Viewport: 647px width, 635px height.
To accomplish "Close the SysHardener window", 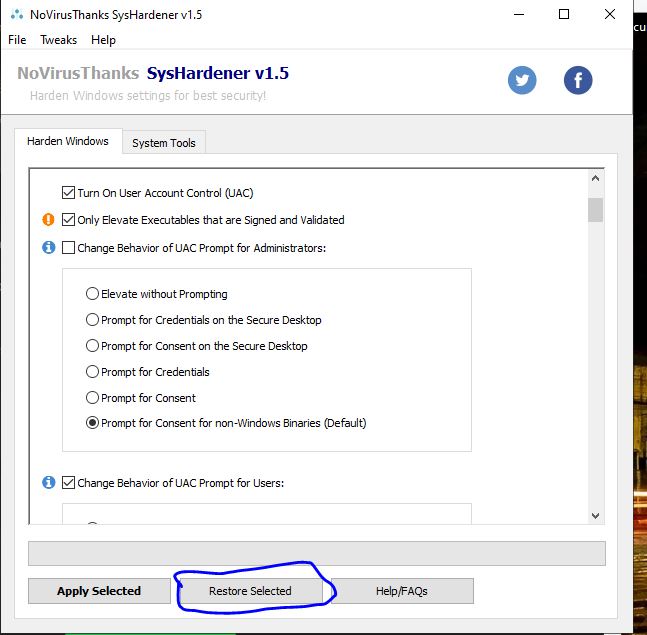I will [609, 14].
